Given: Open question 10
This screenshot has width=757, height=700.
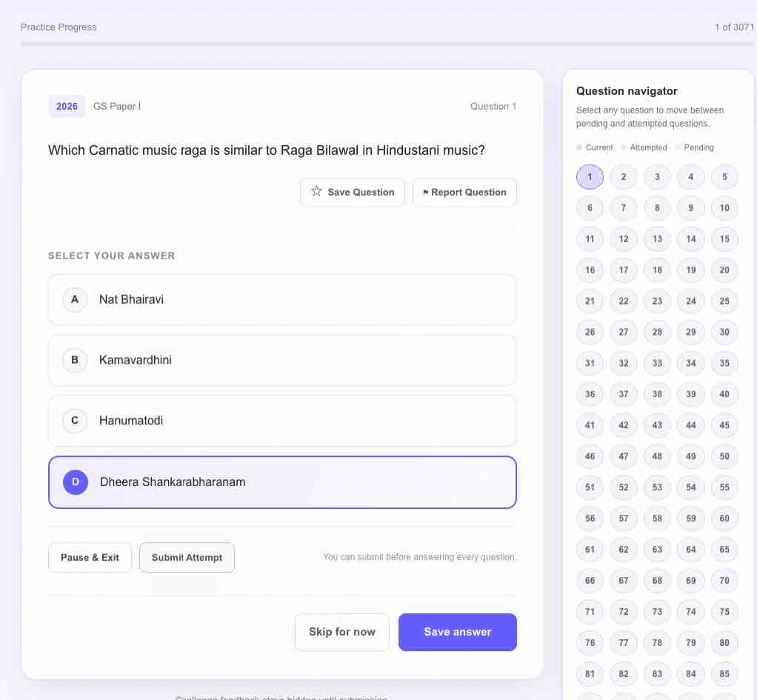Looking at the screenshot, I should click(x=724, y=208).
